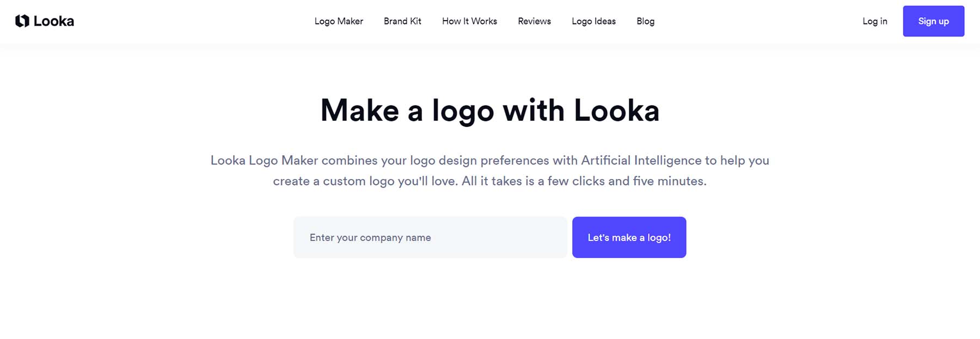Click the Looka wordmark to go home
The width and height of the screenshot is (980, 339).
click(x=54, y=21)
